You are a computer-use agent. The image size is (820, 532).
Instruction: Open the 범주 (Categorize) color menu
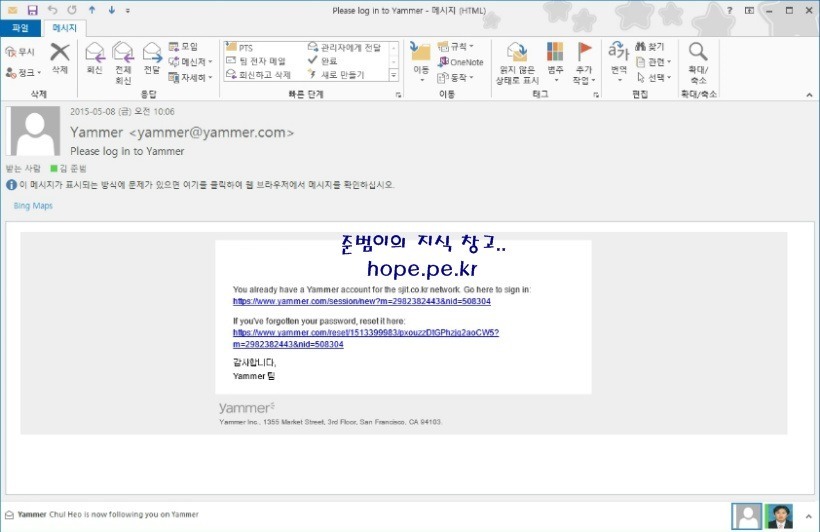(555, 63)
